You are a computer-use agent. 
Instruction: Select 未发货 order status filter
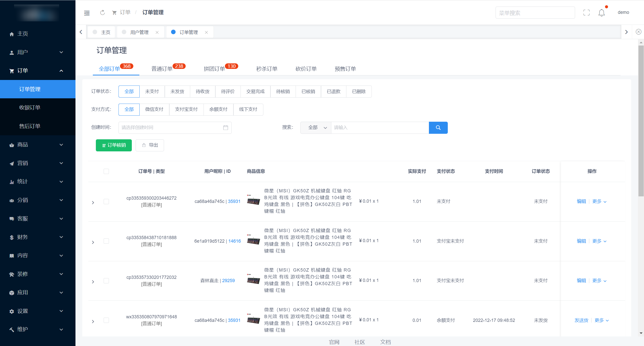177,92
